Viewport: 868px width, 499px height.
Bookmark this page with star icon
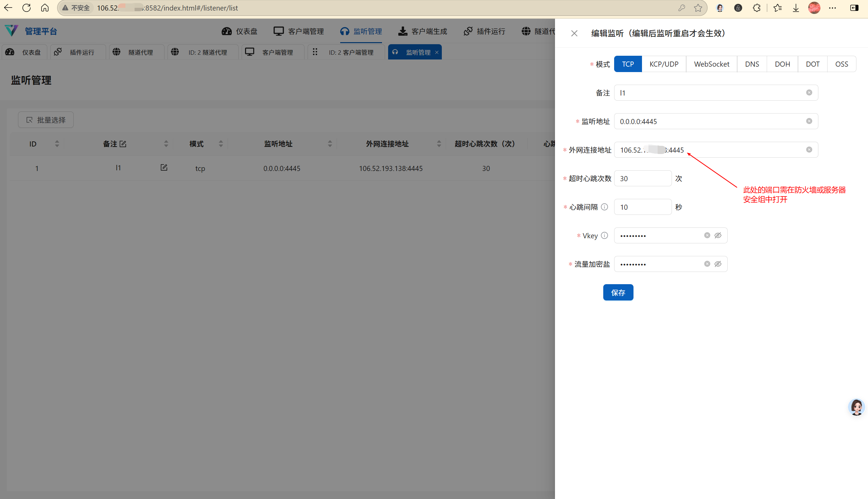tap(698, 8)
